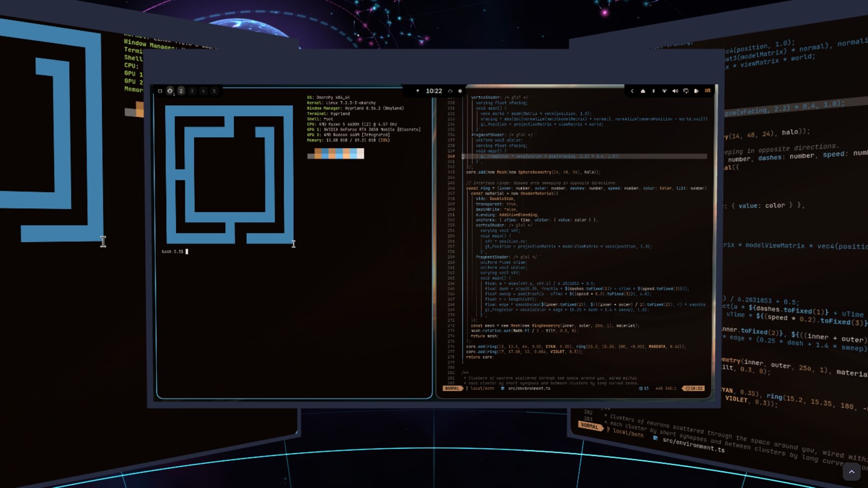The width and height of the screenshot is (868, 488).
Task: Click the NORMAL mode indicator in editor statusline
Action: pyautogui.click(x=452, y=388)
